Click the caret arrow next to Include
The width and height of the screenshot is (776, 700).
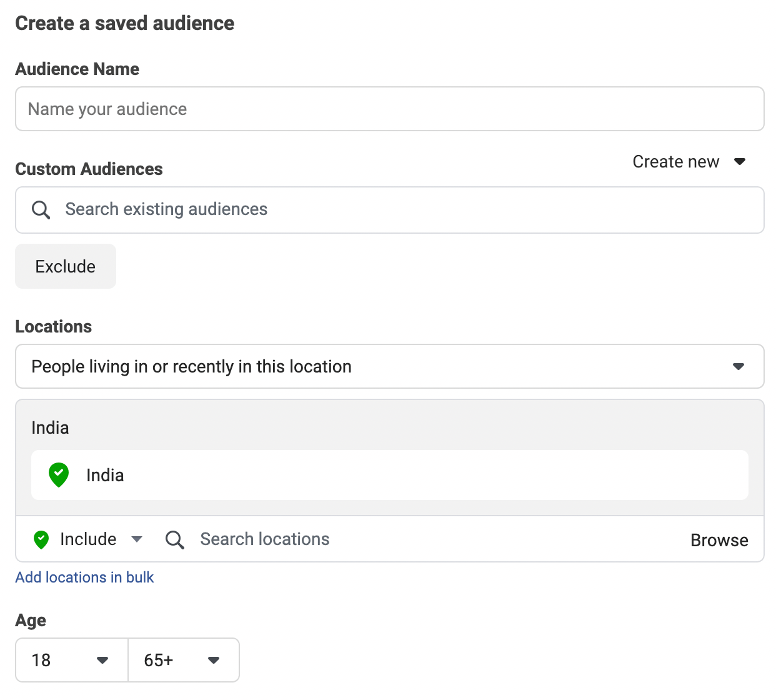[137, 539]
